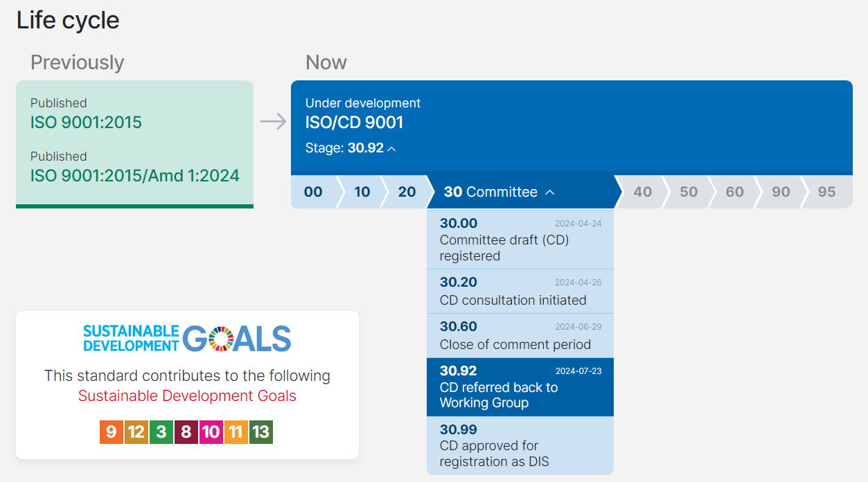Image resolution: width=868 pixels, height=482 pixels.
Task: Click SDG goal 11 icon
Action: [x=236, y=432]
